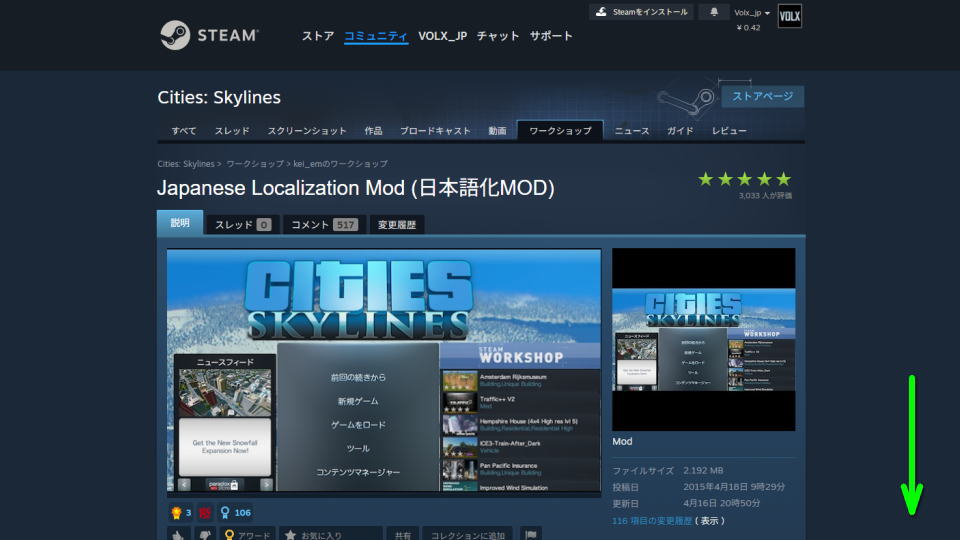Click 表示 to show change notes
The height and width of the screenshot is (540, 960).
(710, 521)
